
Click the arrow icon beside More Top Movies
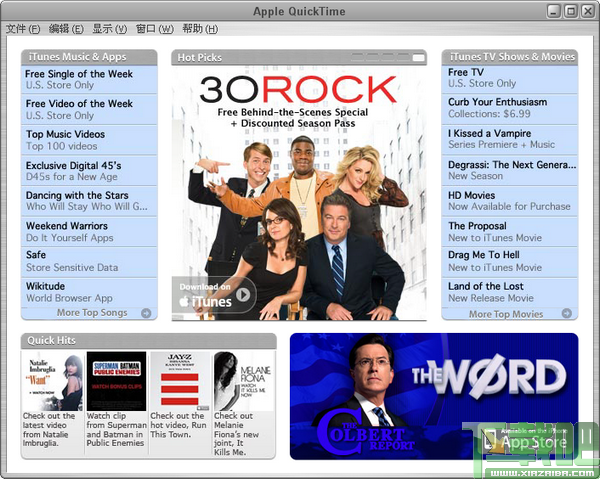click(567, 313)
